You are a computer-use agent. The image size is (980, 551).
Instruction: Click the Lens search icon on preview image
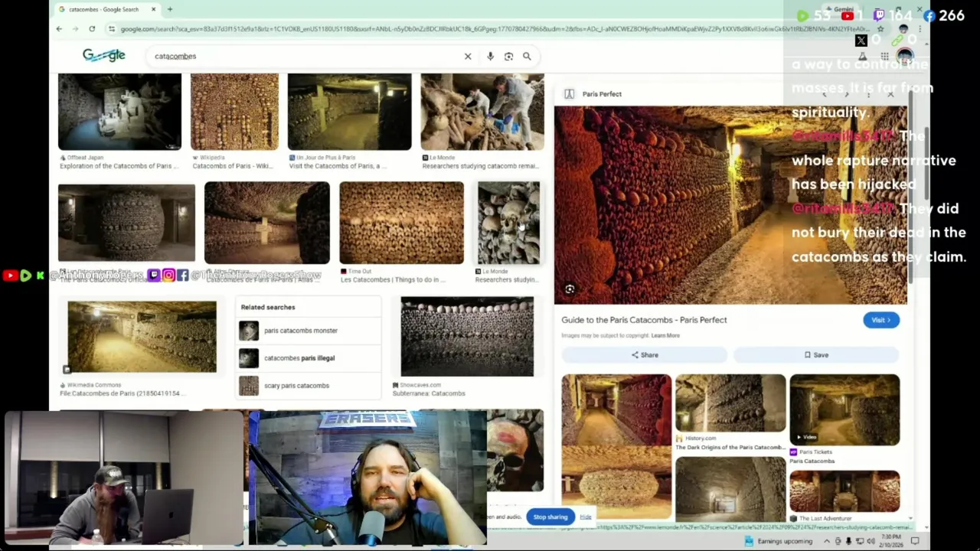click(x=570, y=289)
